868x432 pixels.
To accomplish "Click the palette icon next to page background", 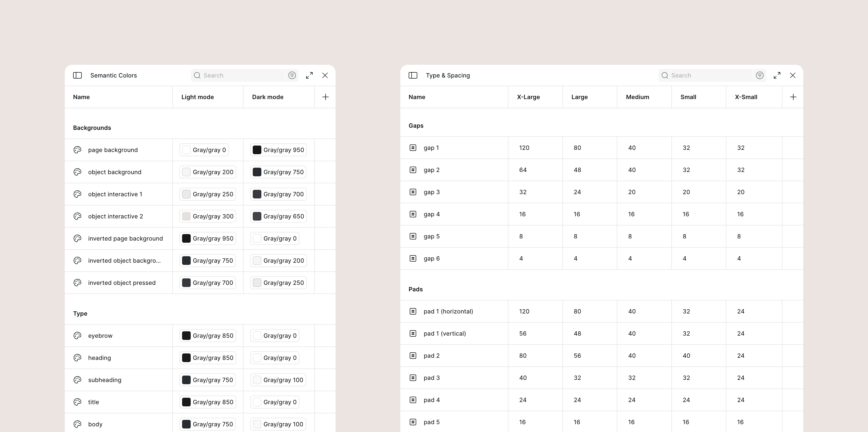I will tap(77, 150).
